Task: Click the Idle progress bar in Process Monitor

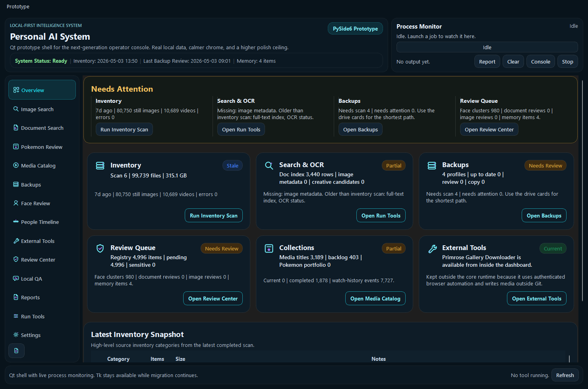Action: [x=487, y=47]
